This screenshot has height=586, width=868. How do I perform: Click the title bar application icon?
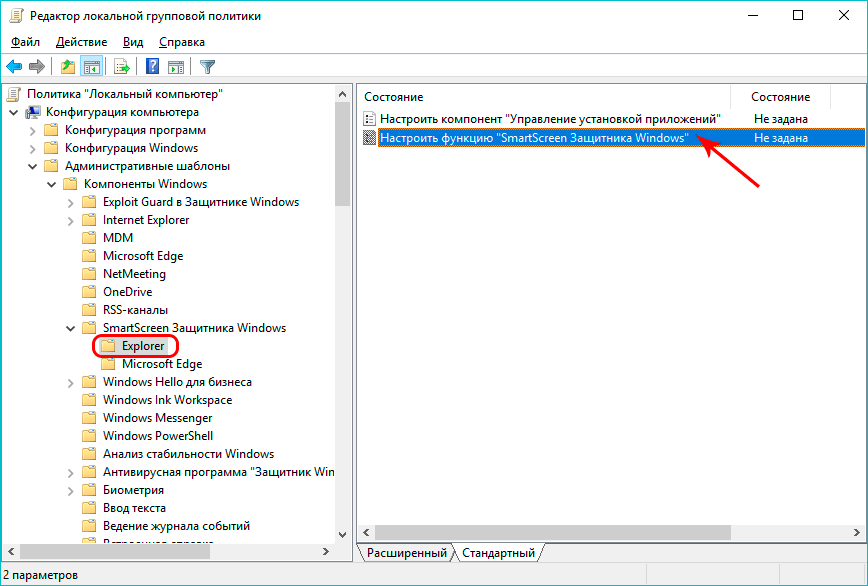tap(17, 15)
